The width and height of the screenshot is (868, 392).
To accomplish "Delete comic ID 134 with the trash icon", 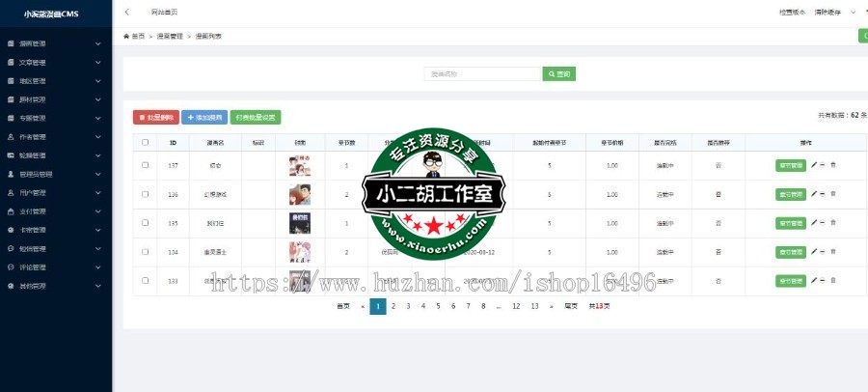I will tap(833, 252).
